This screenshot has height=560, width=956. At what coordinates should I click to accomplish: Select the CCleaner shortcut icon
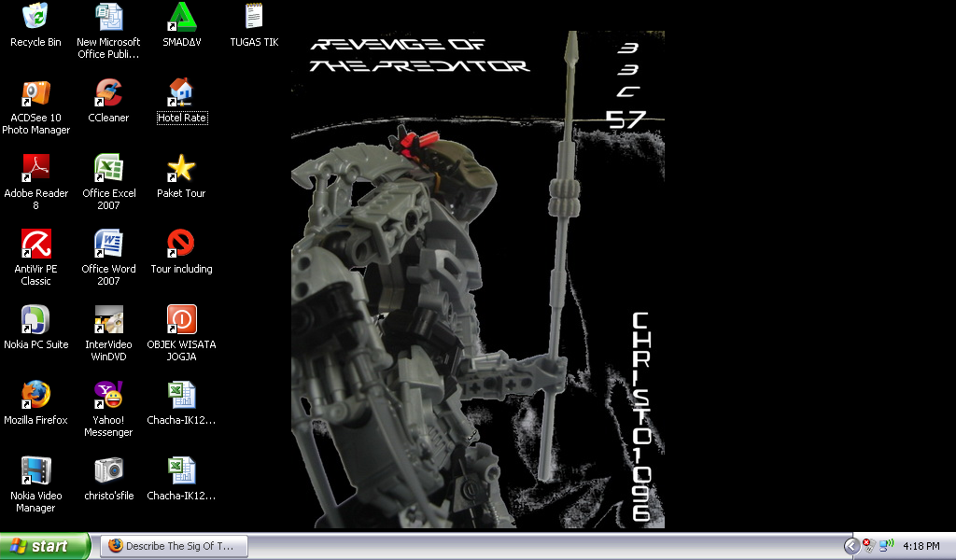click(x=108, y=93)
